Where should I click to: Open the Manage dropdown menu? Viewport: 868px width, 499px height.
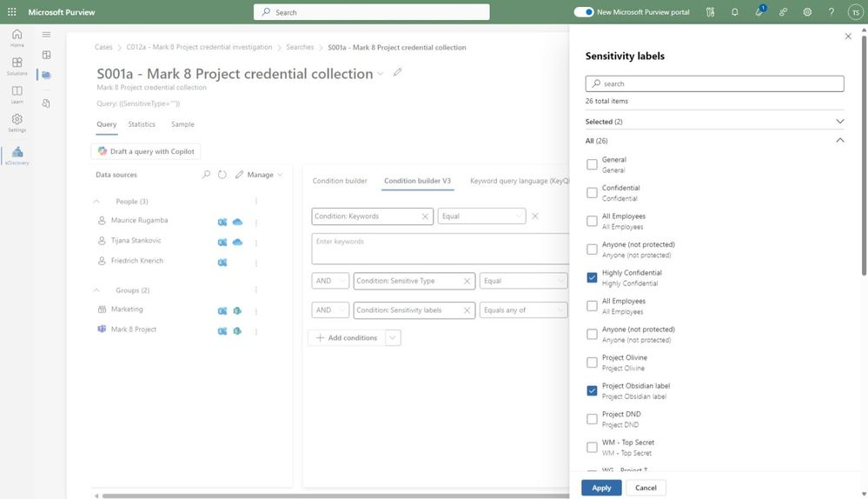(x=259, y=175)
